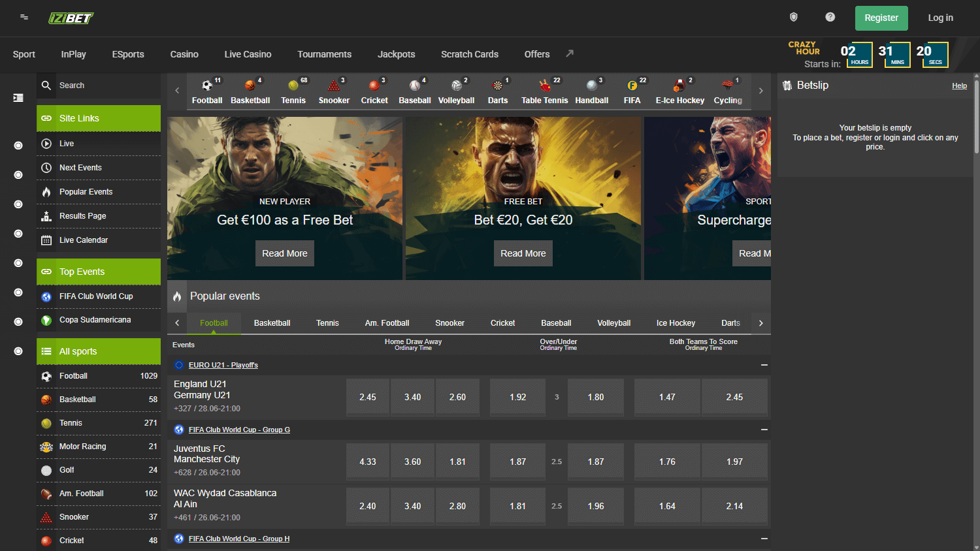Switch to the Basketball tab in Popular events
The height and width of the screenshot is (551, 980).
point(272,323)
